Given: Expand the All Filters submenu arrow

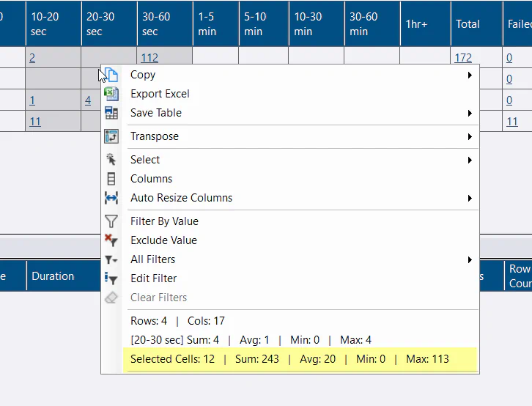Looking at the screenshot, I should point(470,259).
